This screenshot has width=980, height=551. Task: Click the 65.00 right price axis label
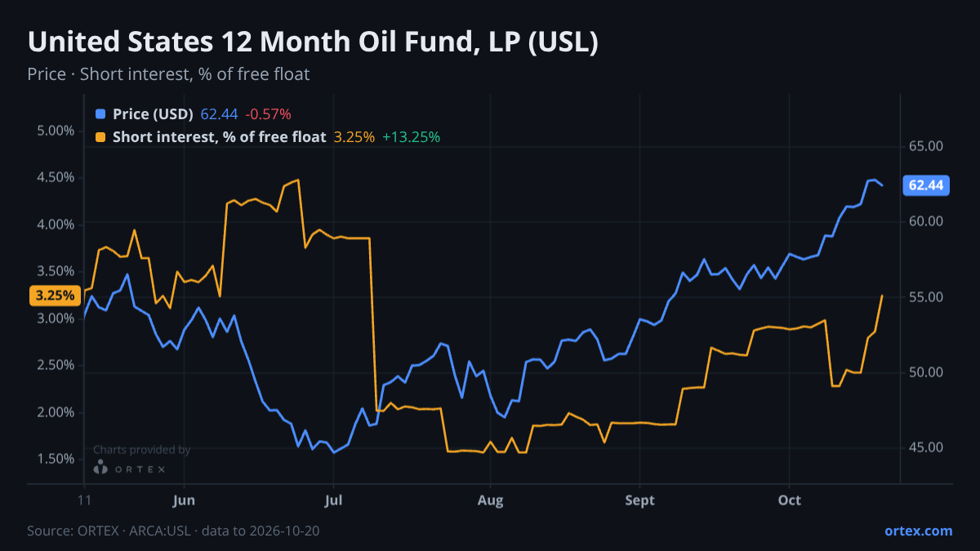coord(926,146)
